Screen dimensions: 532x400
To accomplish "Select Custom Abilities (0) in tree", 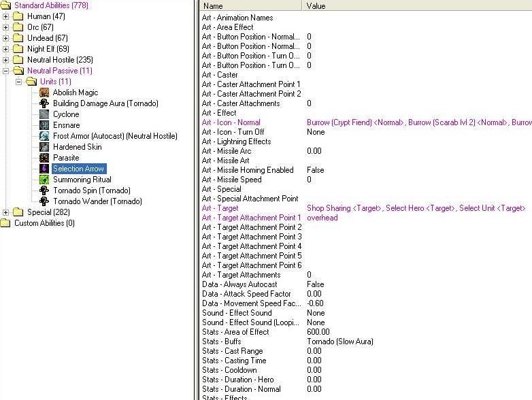I will [x=44, y=223].
